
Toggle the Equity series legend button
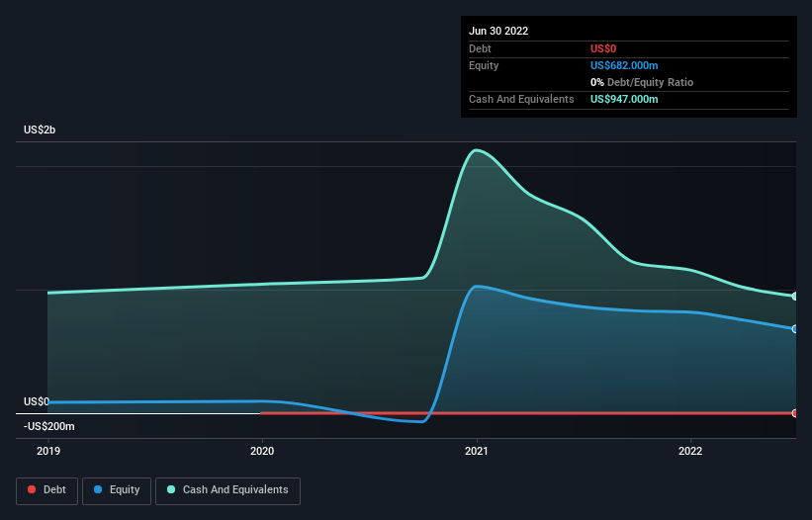click(x=117, y=490)
